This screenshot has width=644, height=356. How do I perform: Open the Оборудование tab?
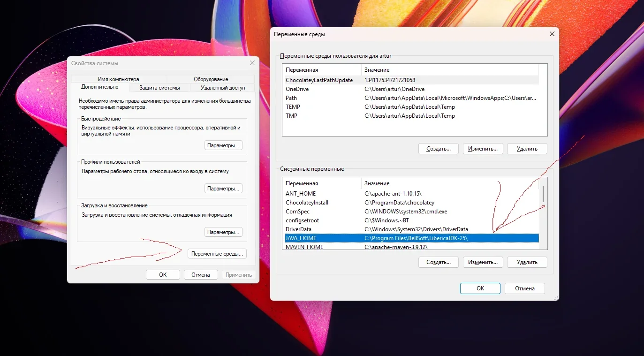(x=211, y=79)
